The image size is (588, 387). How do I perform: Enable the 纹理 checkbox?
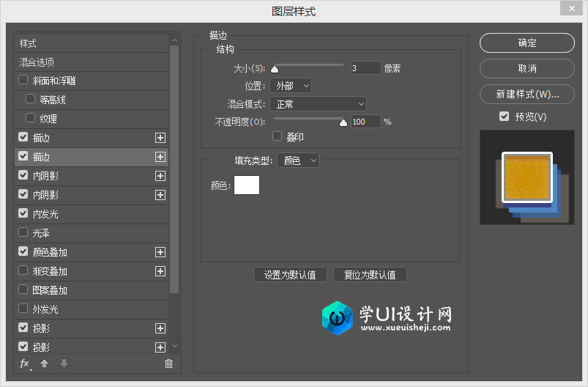(x=30, y=118)
